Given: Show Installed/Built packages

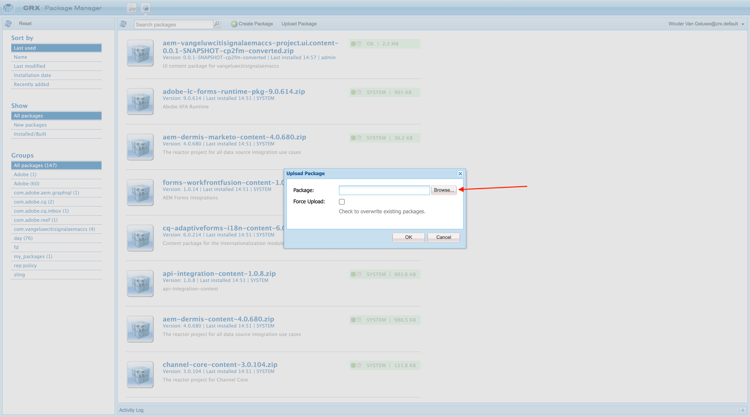Looking at the screenshot, I should (x=56, y=134).
